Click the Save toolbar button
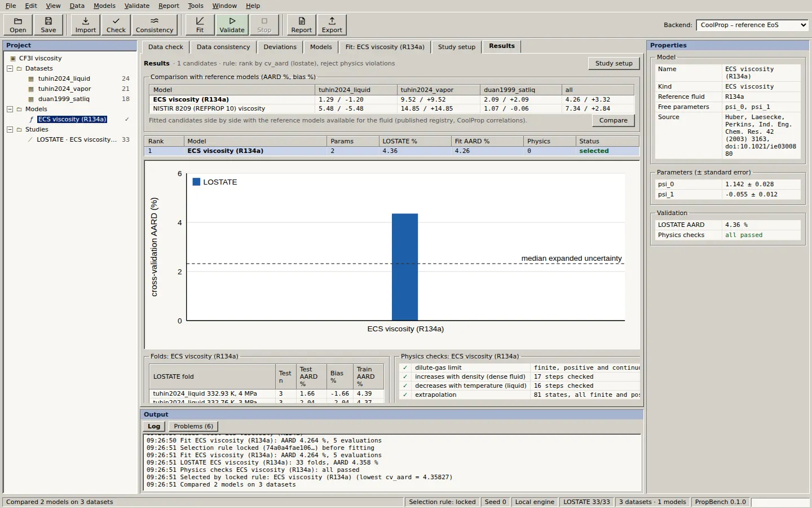Viewport: 812px width, 508px height. click(x=48, y=25)
